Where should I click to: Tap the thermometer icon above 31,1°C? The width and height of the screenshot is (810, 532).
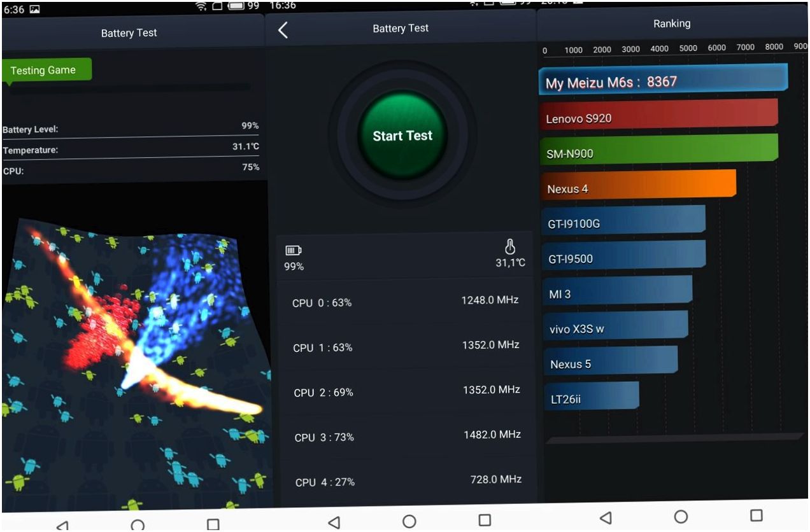point(509,248)
